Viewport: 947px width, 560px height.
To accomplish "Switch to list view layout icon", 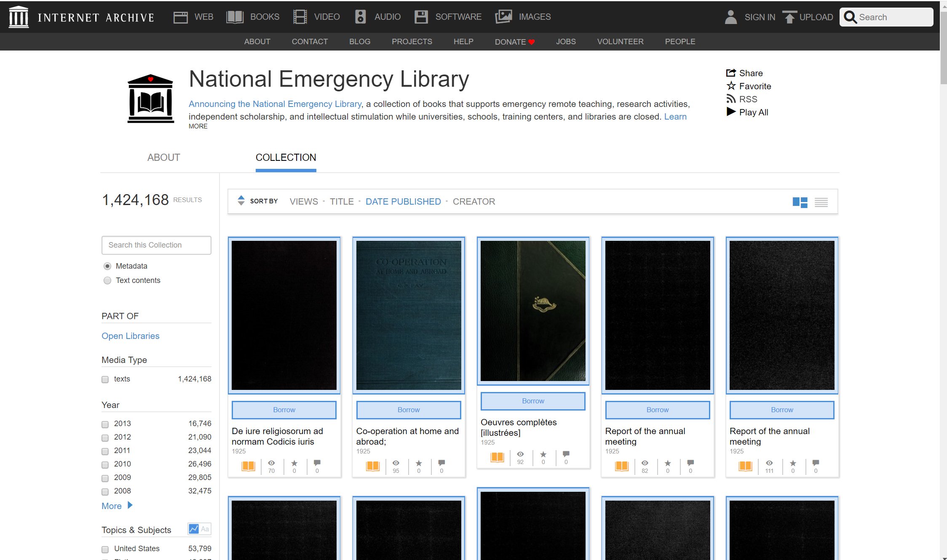I will (x=821, y=202).
